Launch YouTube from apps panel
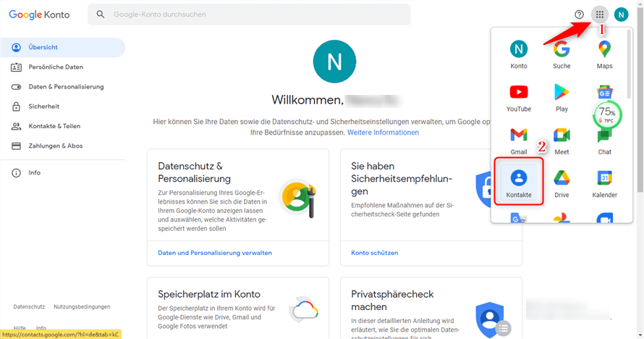This screenshot has width=644, height=339. tap(519, 98)
